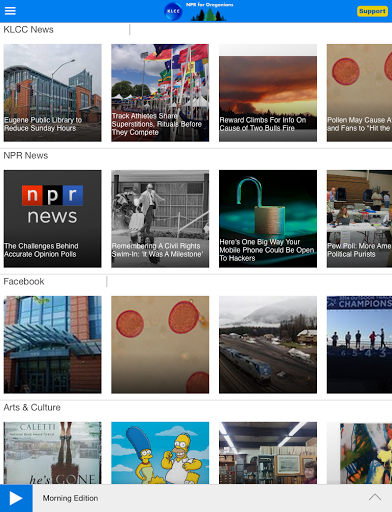
Task: Open Challenges Behind Accurate Opinion Polls story
Action: coord(52,219)
